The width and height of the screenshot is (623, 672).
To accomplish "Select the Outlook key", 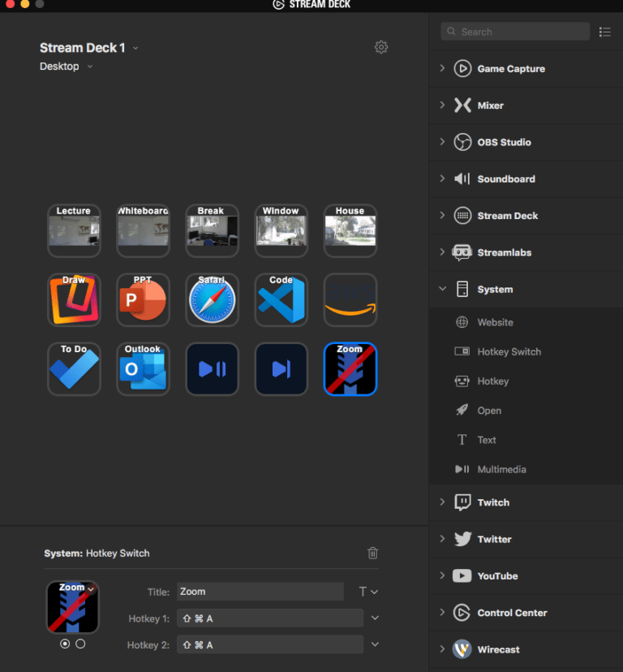I will (x=143, y=368).
